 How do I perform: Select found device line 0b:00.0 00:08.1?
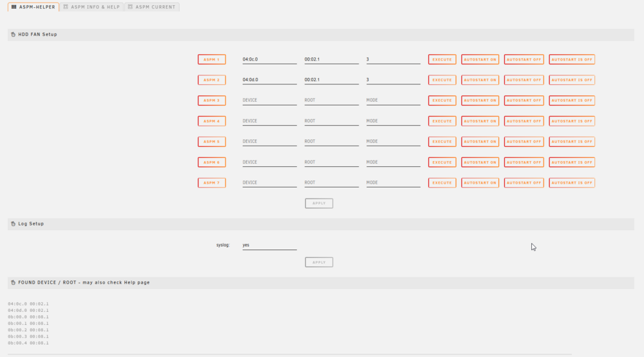coord(28,317)
